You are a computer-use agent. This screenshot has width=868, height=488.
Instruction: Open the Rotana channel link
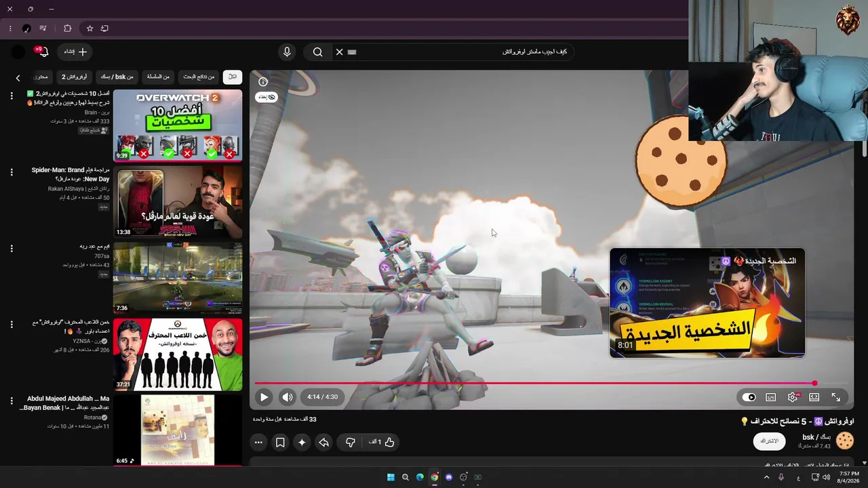coord(94,418)
